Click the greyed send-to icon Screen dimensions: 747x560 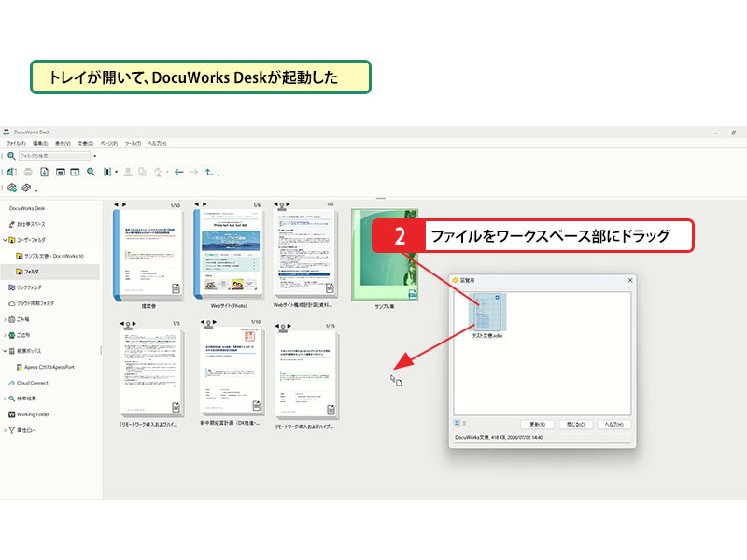(x=159, y=172)
